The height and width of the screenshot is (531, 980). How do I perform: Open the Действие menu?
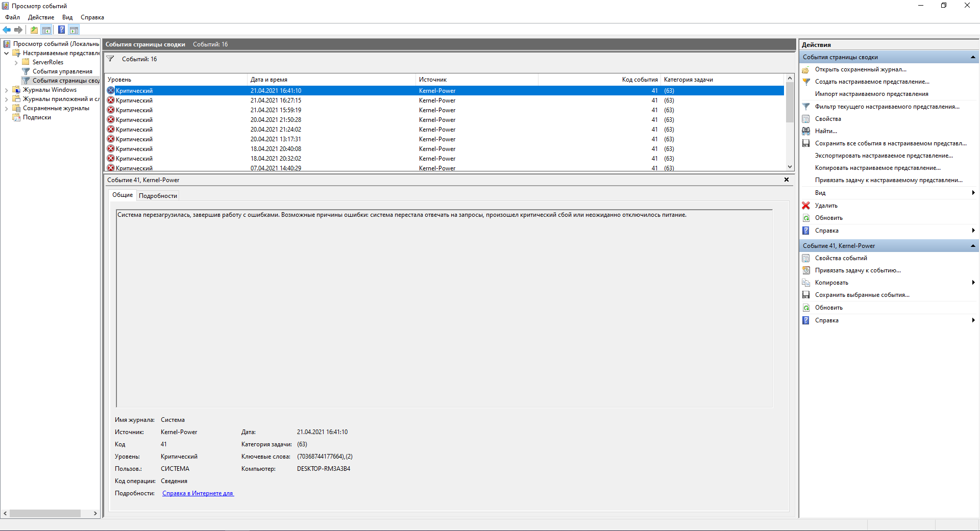click(41, 17)
